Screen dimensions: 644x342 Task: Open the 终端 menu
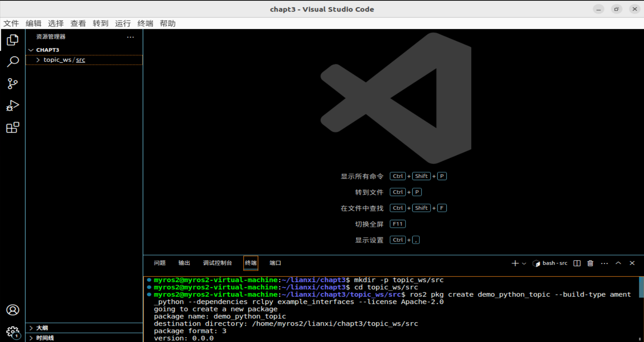[x=145, y=23]
